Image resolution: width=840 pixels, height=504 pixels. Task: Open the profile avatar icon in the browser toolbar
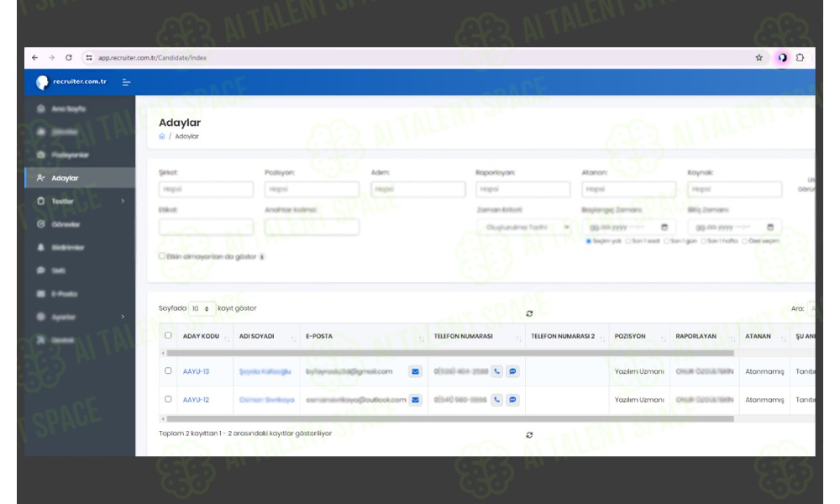click(x=783, y=58)
